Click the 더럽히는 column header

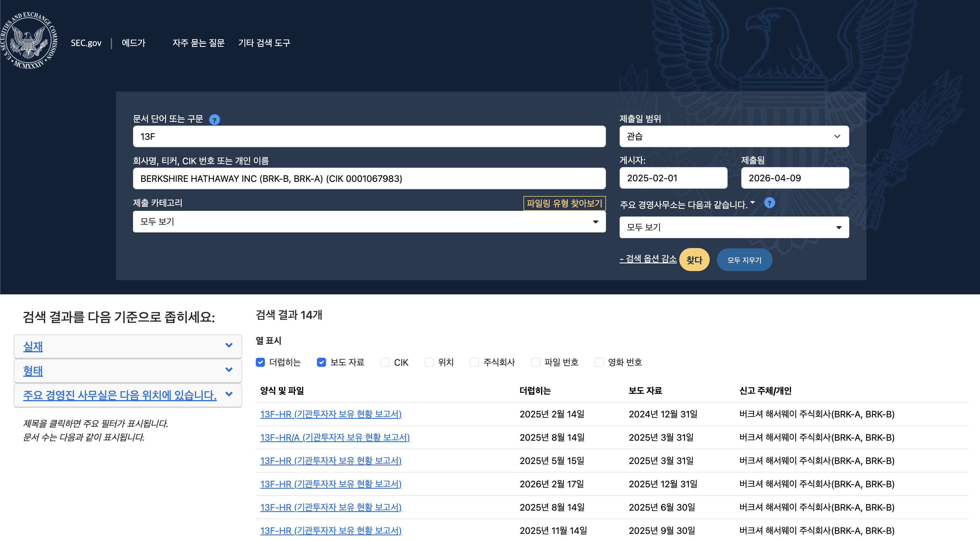(535, 391)
